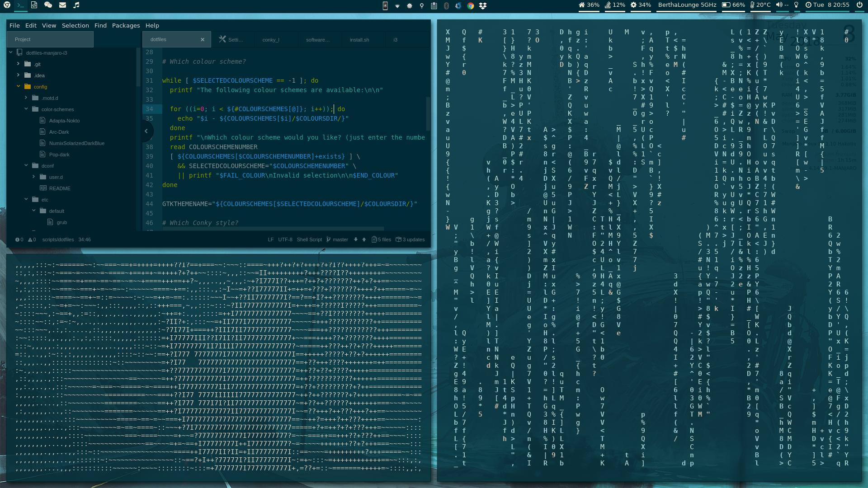Open the View menu in Atom
The height and width of the screenshot is (488, 868).
pos(49,25)
